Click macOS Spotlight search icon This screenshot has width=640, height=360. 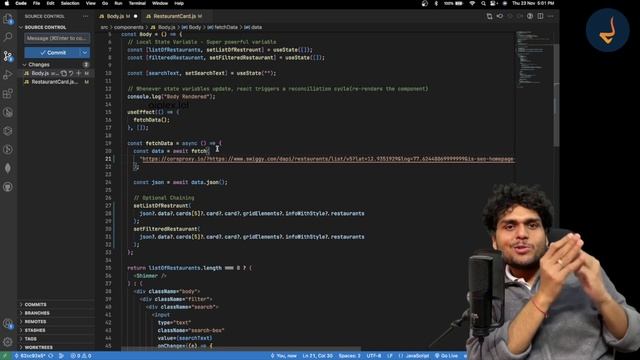point(483,3)
